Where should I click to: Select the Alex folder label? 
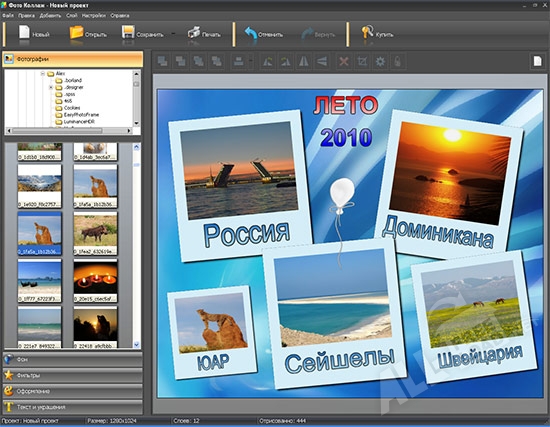pos(60,74)
